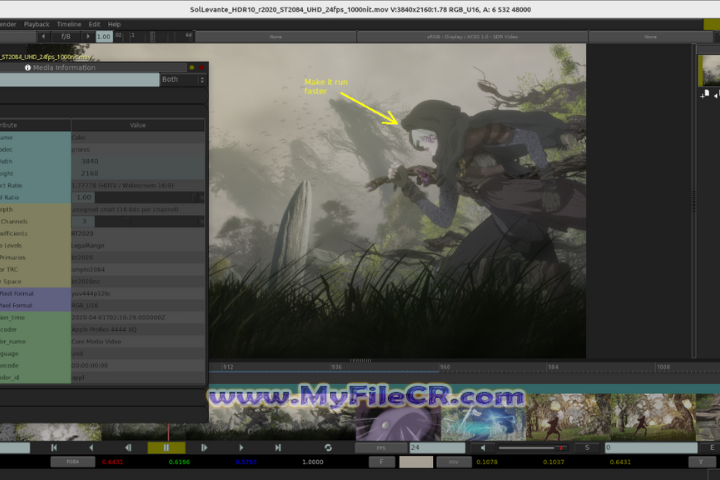Click the FPS button in playback bar

(382, 448)
